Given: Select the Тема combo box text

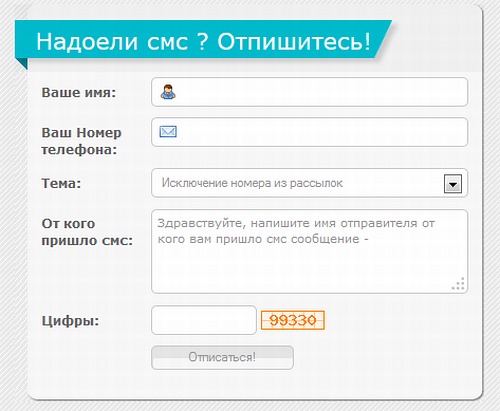Looking at the screenshot, I should [x=252, y=183].
